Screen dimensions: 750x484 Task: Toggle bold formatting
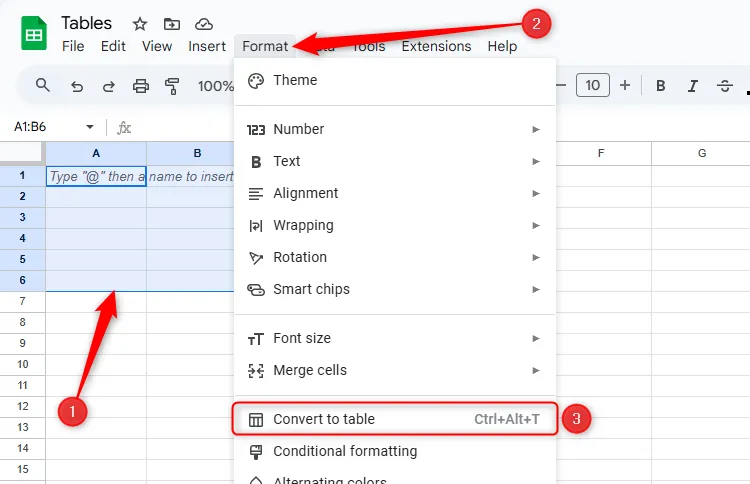pos(660,86)
